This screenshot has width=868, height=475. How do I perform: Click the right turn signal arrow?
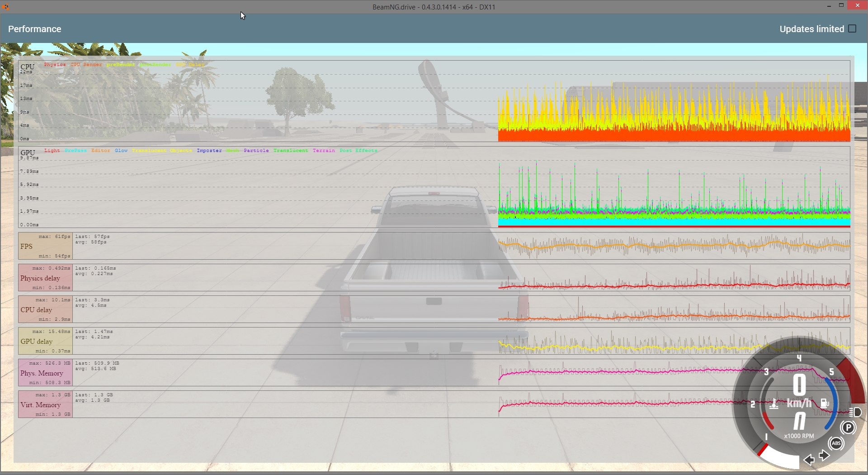[824, 455]
